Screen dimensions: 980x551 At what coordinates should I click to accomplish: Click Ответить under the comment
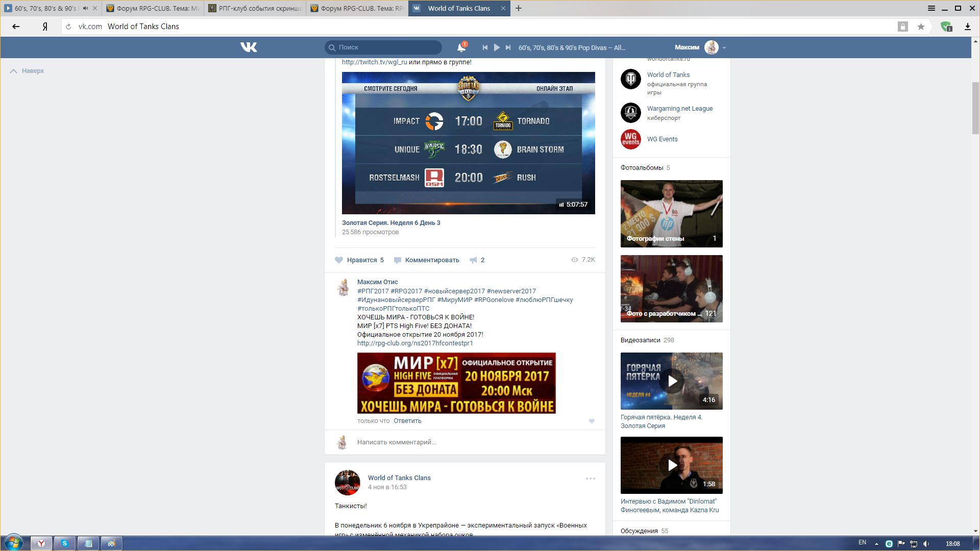[407, 421]
